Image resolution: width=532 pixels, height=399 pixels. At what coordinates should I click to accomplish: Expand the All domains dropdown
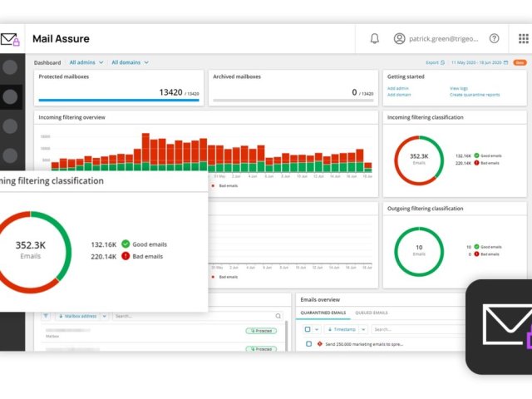click(x=130, y=62)
